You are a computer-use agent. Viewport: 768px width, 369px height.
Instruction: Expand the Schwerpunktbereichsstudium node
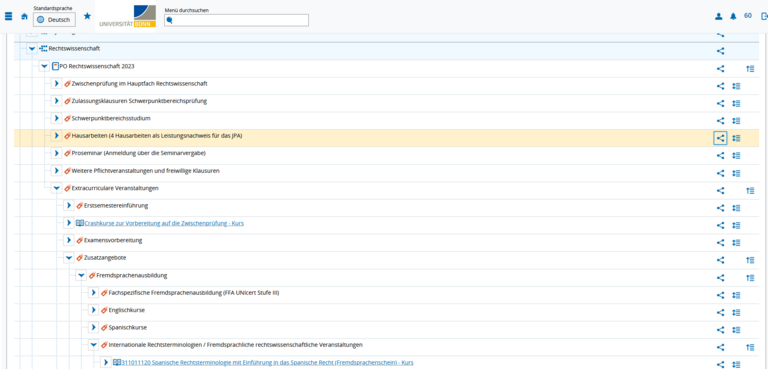pos(57,119)
